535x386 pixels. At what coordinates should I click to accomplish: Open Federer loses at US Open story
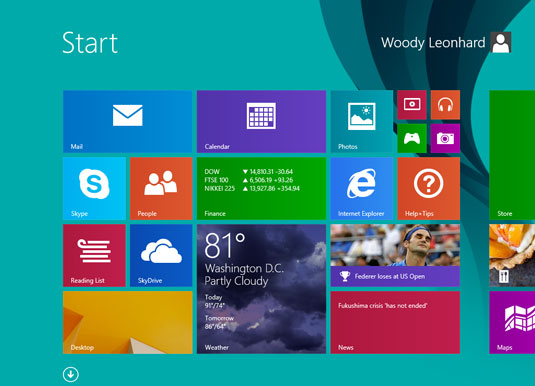click(x=395, y=255)
